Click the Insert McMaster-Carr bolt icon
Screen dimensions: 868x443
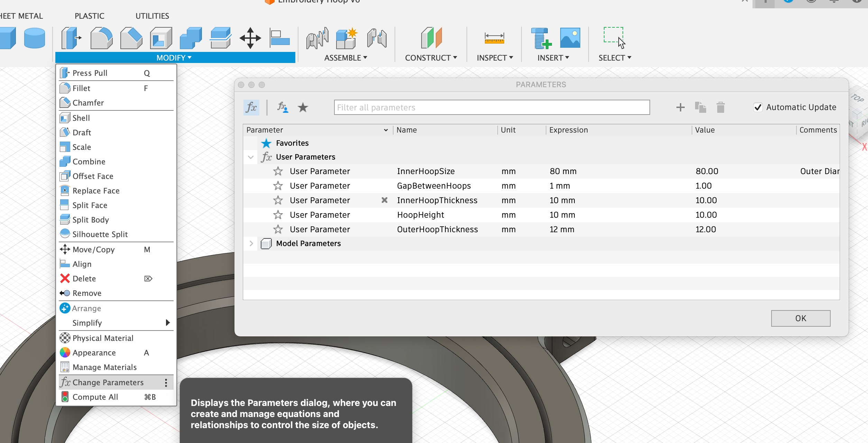[541, 38]
